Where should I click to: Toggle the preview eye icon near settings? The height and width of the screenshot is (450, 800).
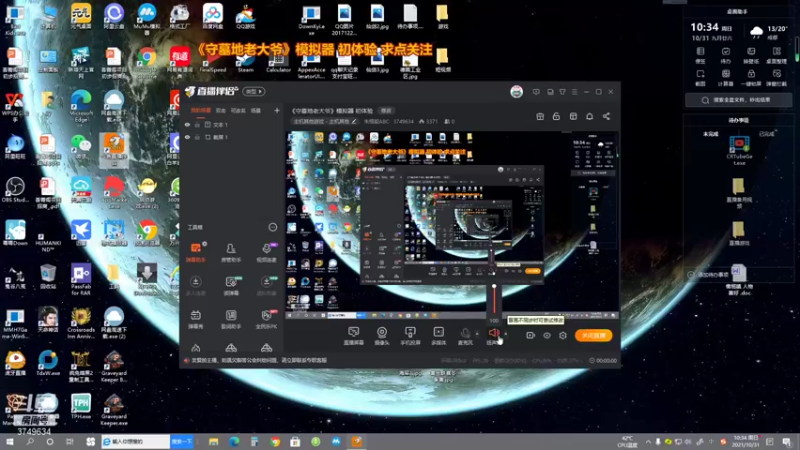click(x=546, y=335)
